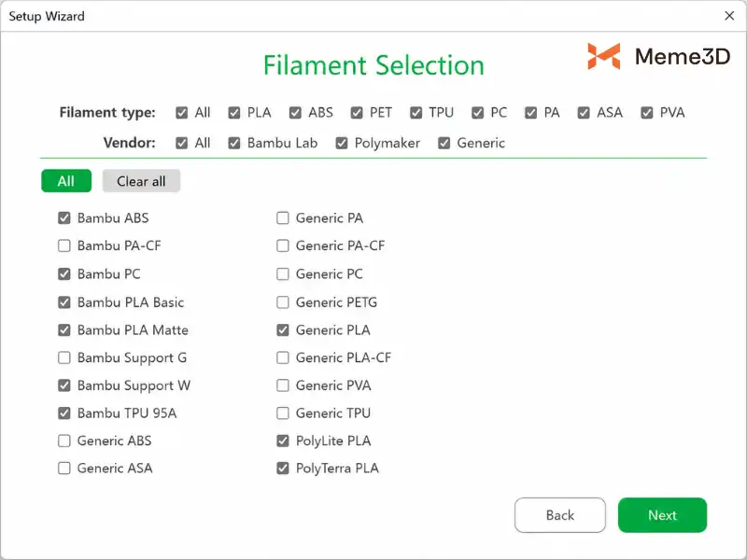The width and height of the screenshot is (747, 560).
Task: Uncheck the ASA filament type
Action: pyautogui.click(x=584, y=112)
